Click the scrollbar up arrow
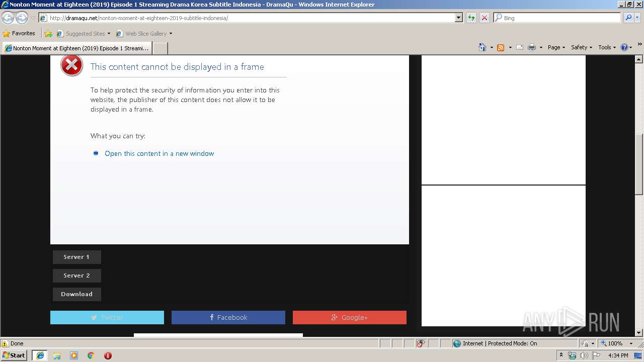The width and height of the screenshot is (644, 362). [639, 59]
